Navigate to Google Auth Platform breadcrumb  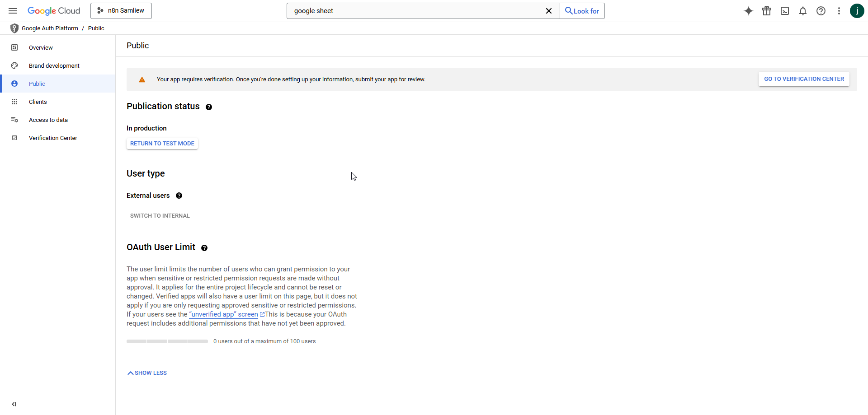click(x=50, y=28)
